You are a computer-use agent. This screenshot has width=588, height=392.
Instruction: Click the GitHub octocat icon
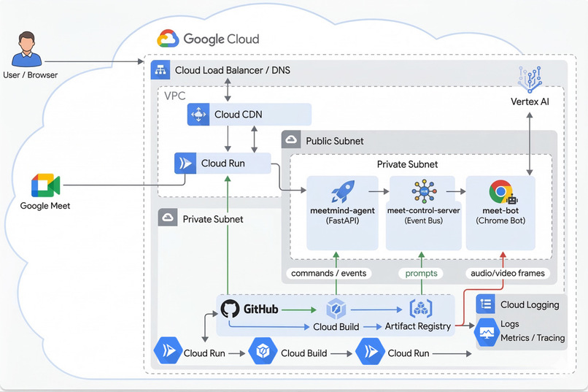[230, 309]
